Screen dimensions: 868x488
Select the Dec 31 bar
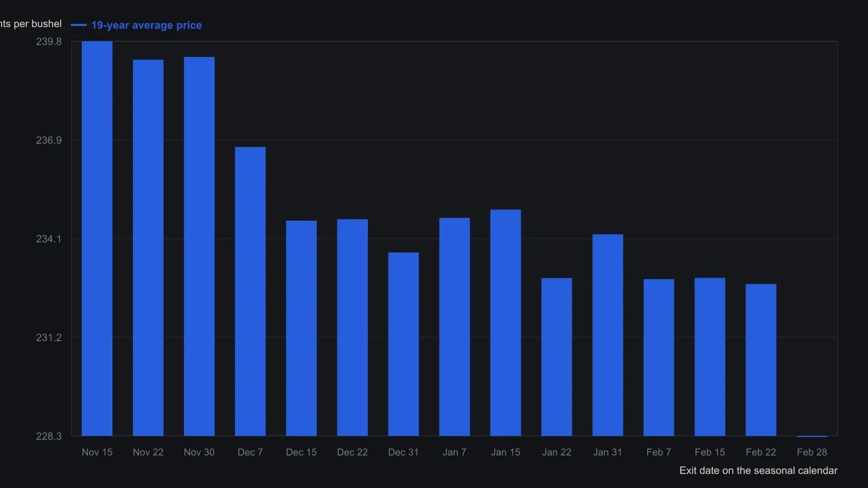[403, 344]
